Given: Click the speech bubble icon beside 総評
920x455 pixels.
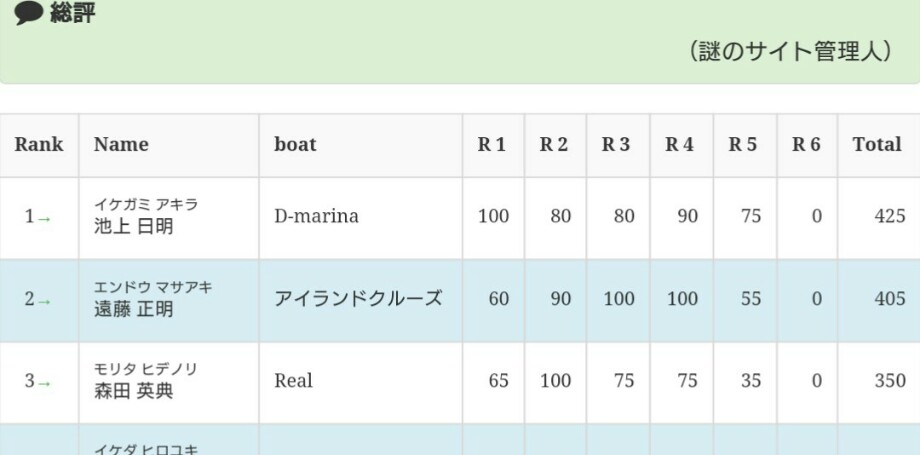Looking at the screenshot, I should coord(29,13).
